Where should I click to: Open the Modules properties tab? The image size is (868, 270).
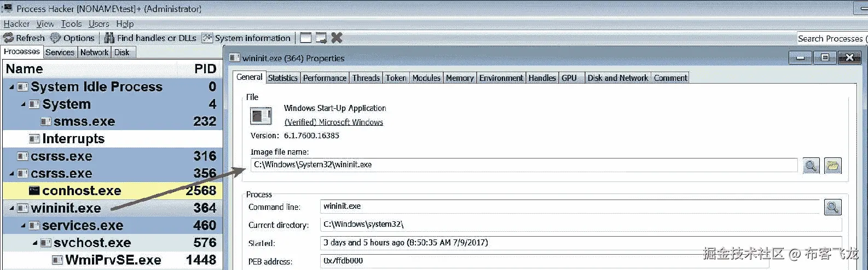[x=426, y=78]
